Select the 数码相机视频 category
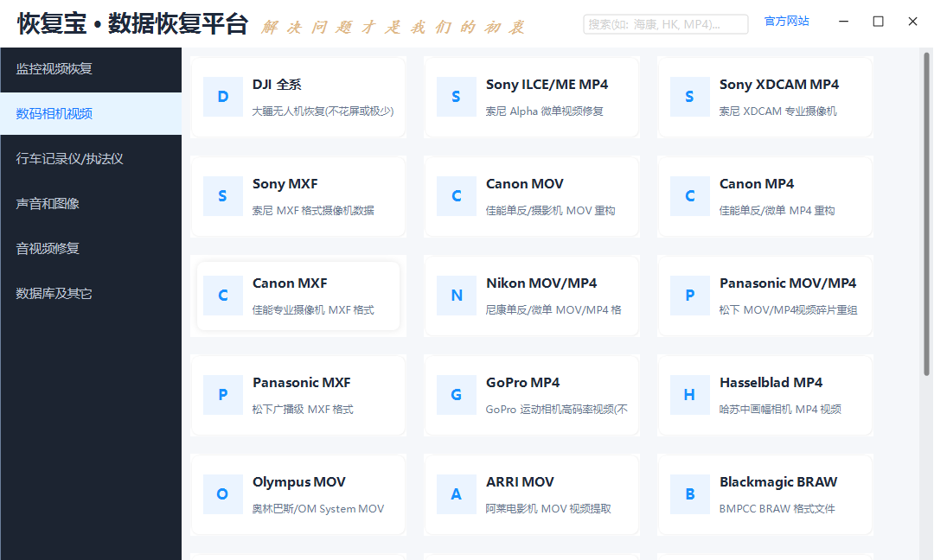Viewport: 934px width, 560px height. coord(91,114)
